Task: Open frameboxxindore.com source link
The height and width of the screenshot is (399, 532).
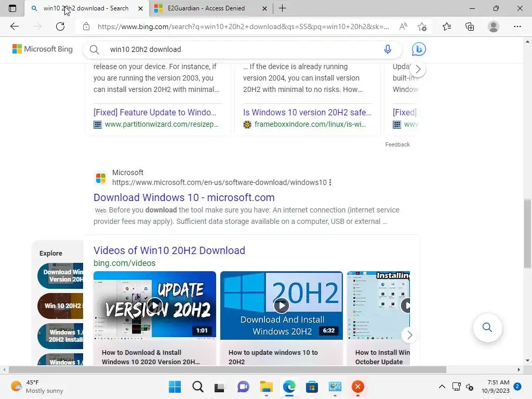Action: [x=310, y=125]
